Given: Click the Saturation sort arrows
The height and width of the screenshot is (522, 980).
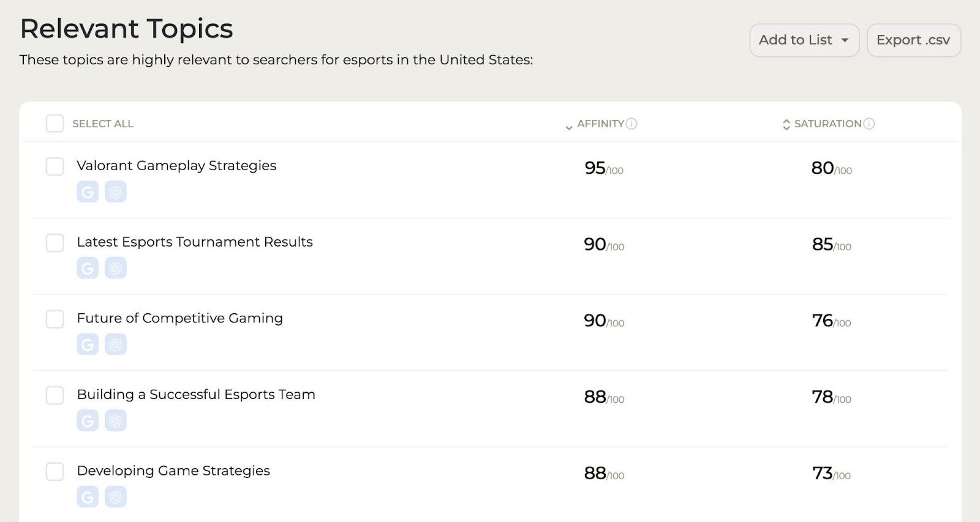Looking at the screenshot, I should pos(787,124).
